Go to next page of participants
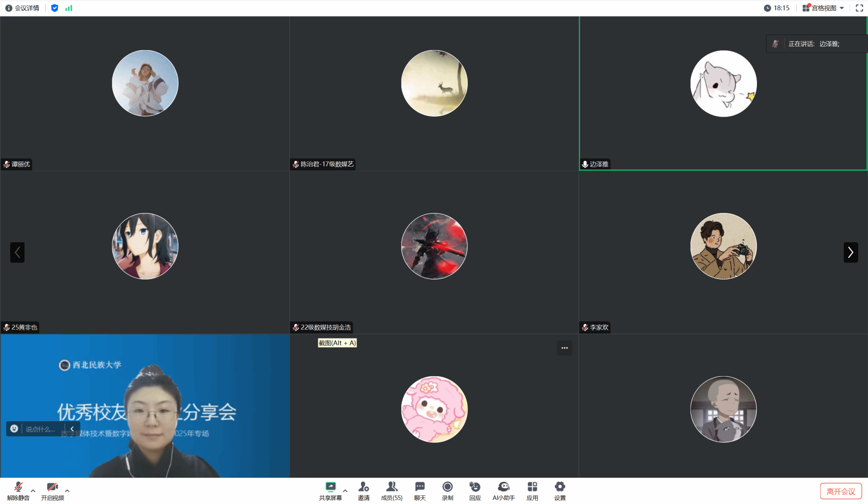Screen dimensions: 868x504 tap(850, 252)
